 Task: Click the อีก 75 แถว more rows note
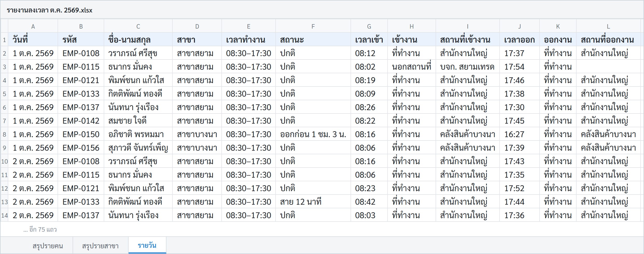pos(40,230)
